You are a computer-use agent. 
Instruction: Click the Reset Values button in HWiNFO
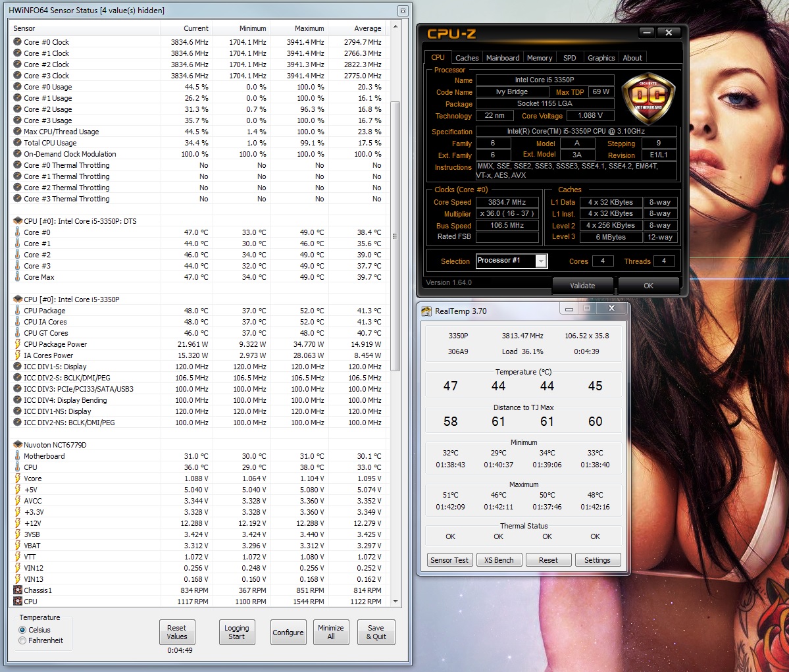[x=176, y=633]
